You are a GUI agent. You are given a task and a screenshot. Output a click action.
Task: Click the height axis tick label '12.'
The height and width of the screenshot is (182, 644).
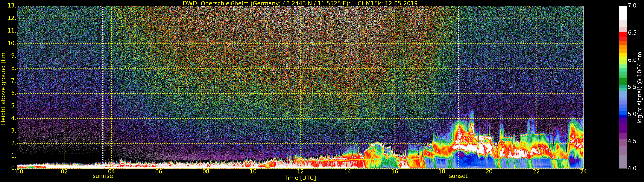(x=12, y=18)
